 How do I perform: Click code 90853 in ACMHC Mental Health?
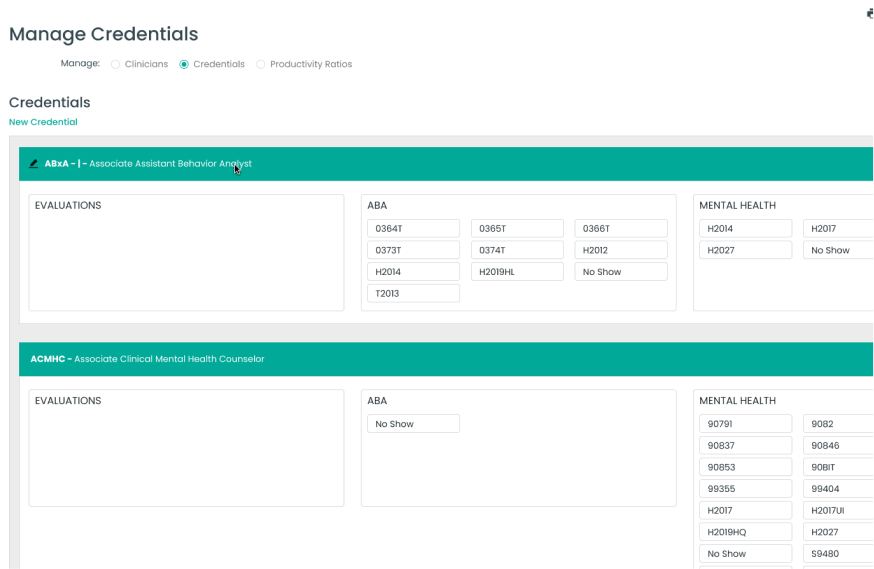[x=746, y=467]
